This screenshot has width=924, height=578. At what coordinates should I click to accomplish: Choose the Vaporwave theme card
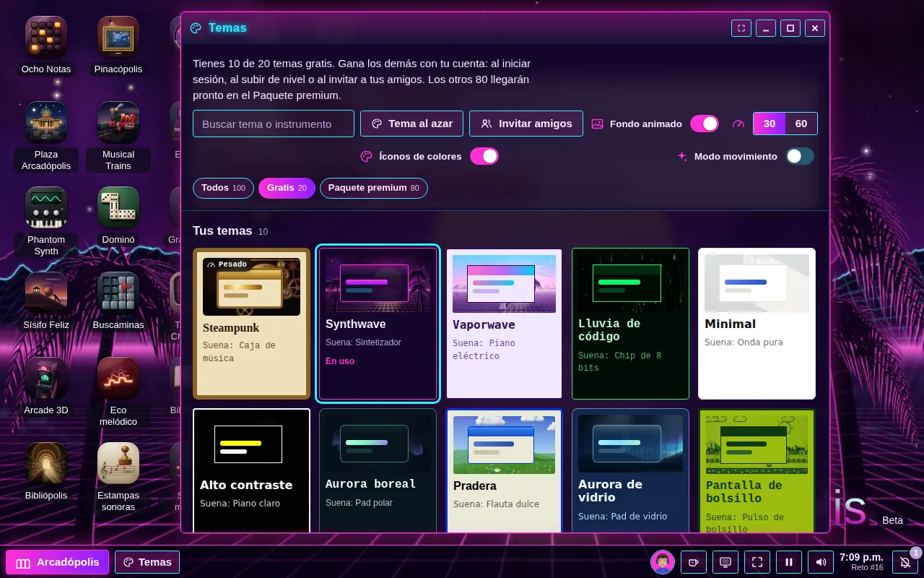pyautogui.click(x=504, y=323)
